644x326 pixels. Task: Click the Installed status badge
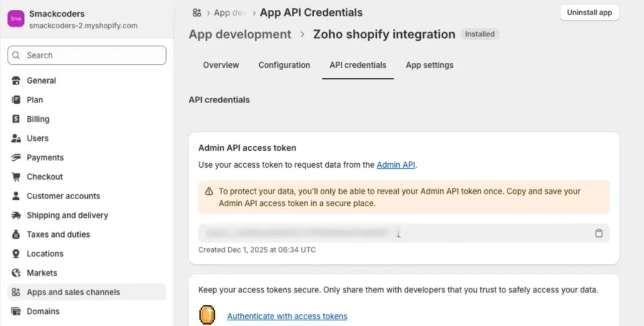click(x=480, y=35)
